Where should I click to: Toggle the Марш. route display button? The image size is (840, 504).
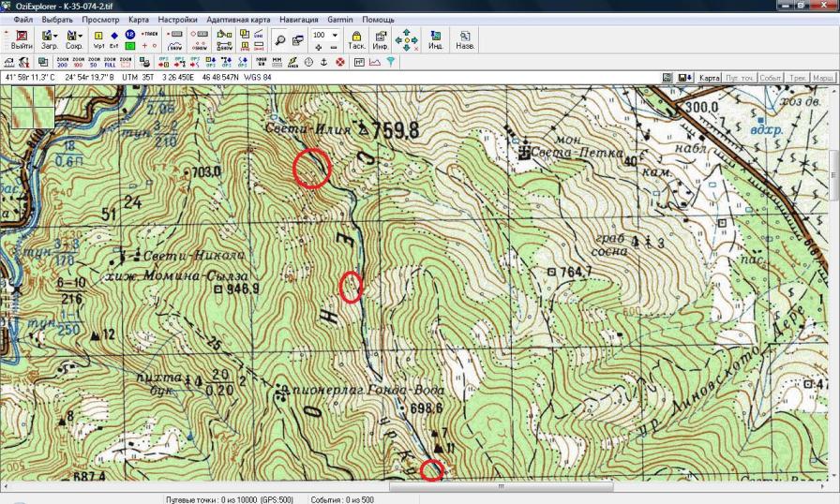[824, 78]
